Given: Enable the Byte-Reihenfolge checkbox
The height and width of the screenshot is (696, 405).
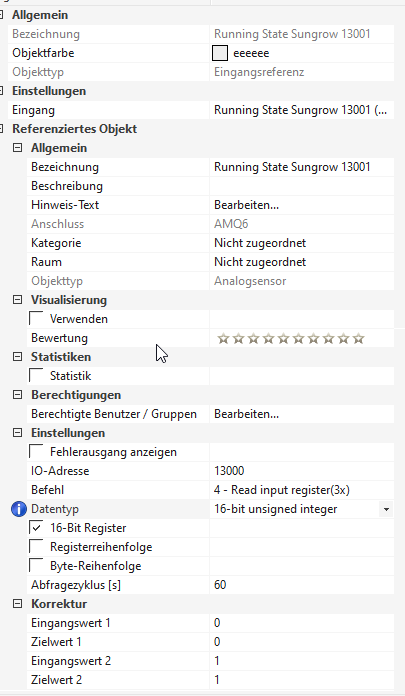Looking at the screenshot, I should [36, 565].
